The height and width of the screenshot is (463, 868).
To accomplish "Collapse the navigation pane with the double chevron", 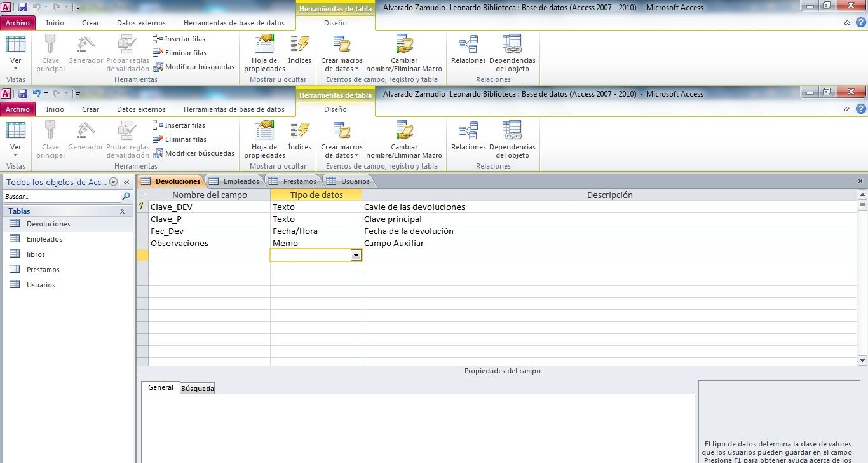I will coord(126,182).
